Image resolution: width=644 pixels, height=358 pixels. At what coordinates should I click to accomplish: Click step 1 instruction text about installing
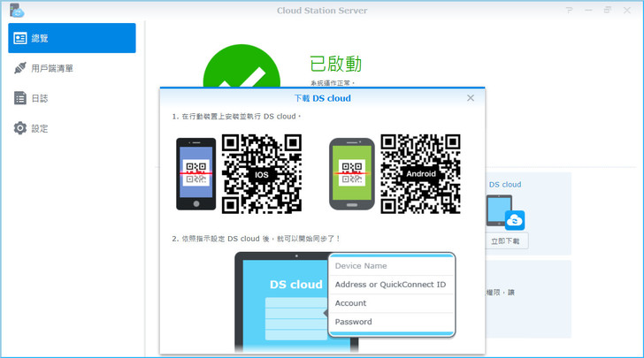click(x=236, y=117)
